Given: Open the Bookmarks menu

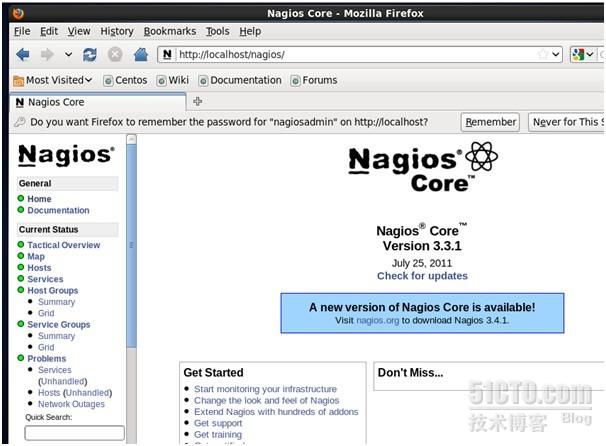Looking at the screenshot, I should (x=170, y=31).
